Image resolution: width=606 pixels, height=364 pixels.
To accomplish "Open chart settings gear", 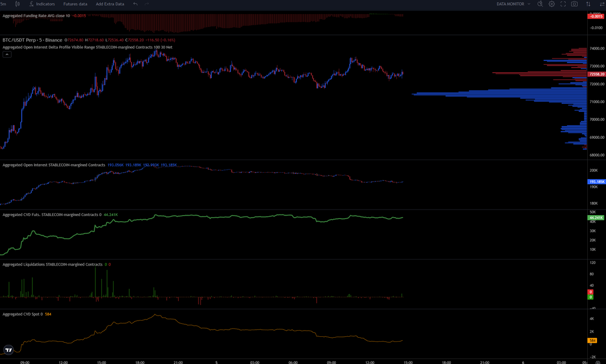I will 551,4.
